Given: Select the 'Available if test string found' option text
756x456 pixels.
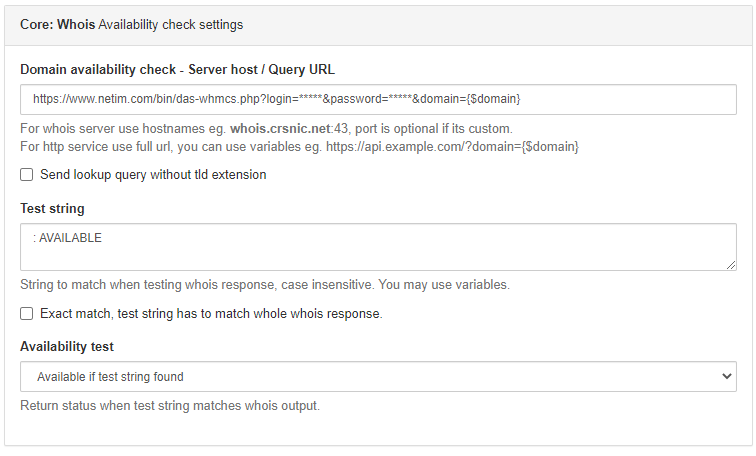Looking at the screenshot, I should (x=110, y=377).
